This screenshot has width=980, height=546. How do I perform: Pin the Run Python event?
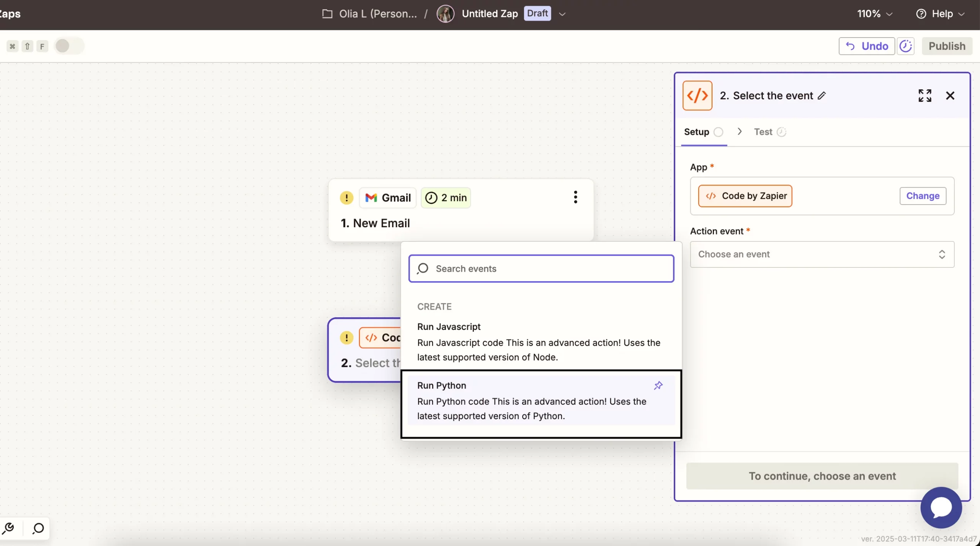[658, 385]
